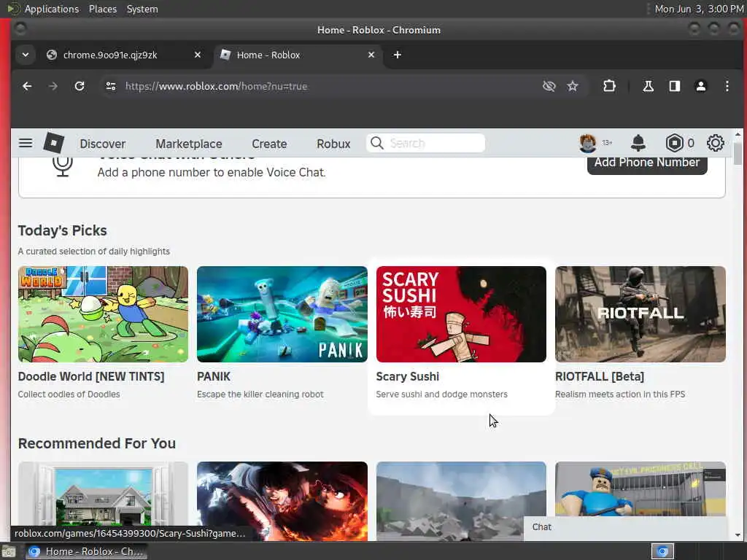Click the Roblox logo icon
The image size is (747, 560).
(53, 143)
